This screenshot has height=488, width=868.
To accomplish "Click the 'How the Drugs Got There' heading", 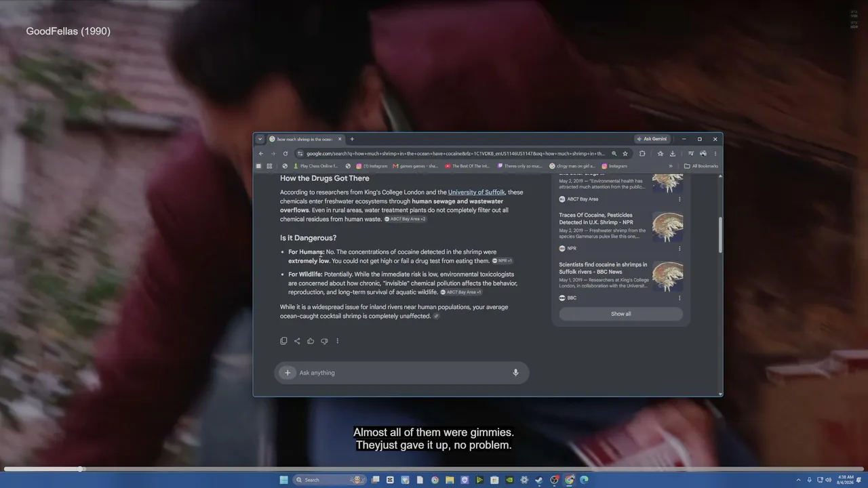I will pyautogui.click(x=325, y=178).
